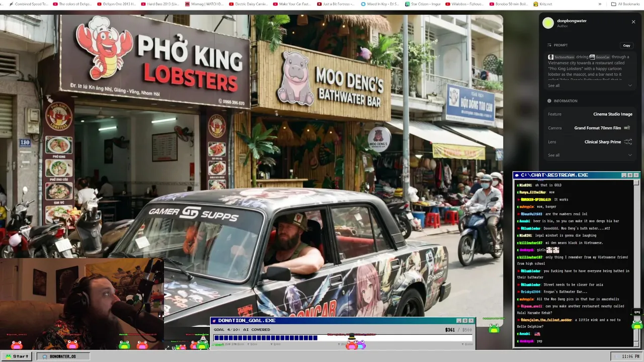
Task: Open the Electric Daisy Carnival bookmark
Action: tap(248, 4)
